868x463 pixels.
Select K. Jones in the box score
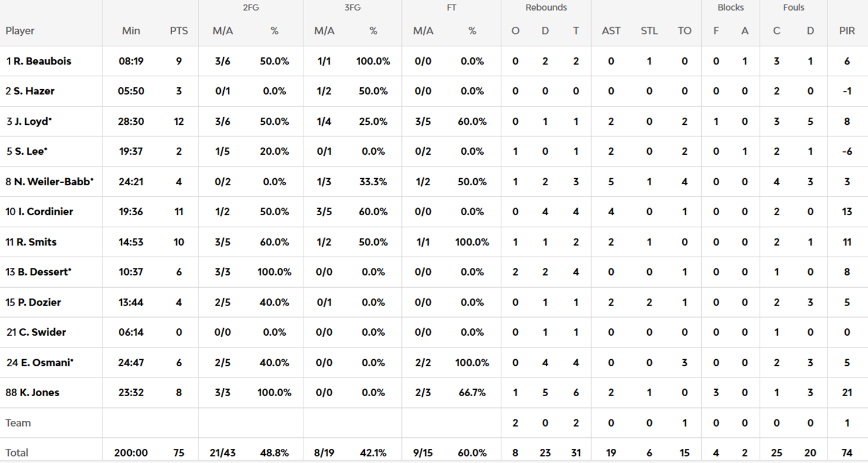tap(39, 393)
